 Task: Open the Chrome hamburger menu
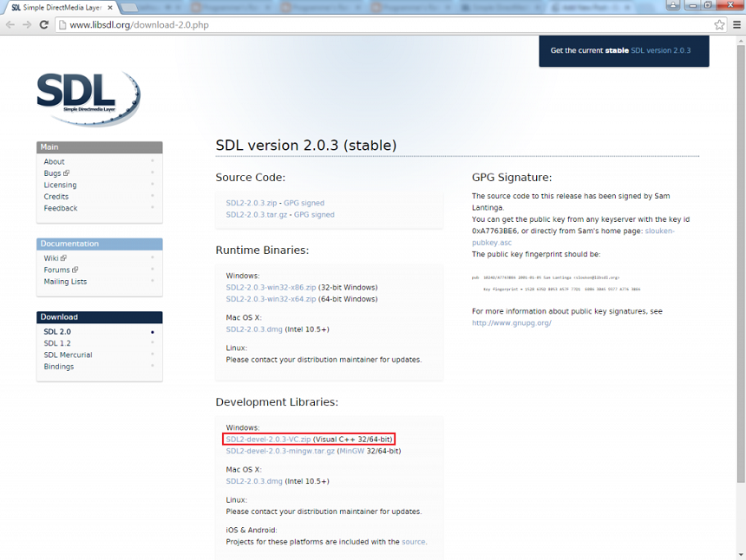pyautogui.click(x=736, y=25)
